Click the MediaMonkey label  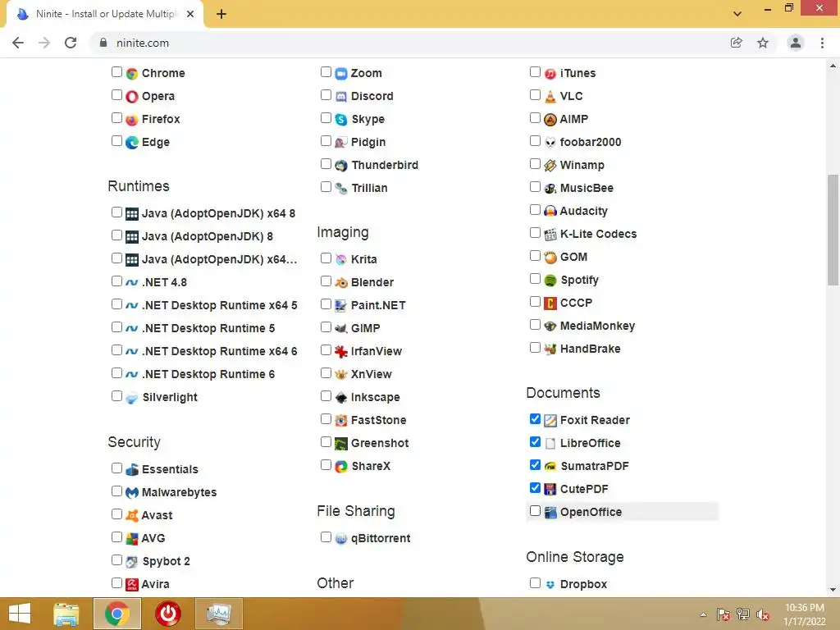point(597,326)
